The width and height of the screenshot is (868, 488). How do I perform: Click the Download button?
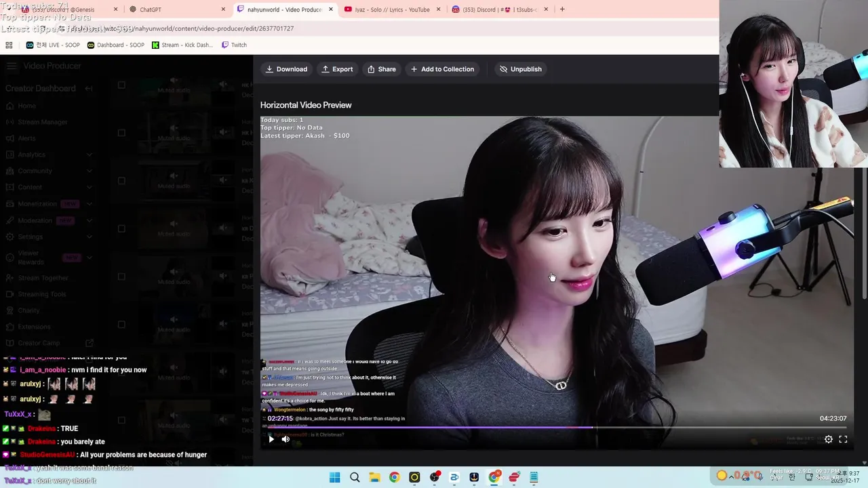(286, 69)
